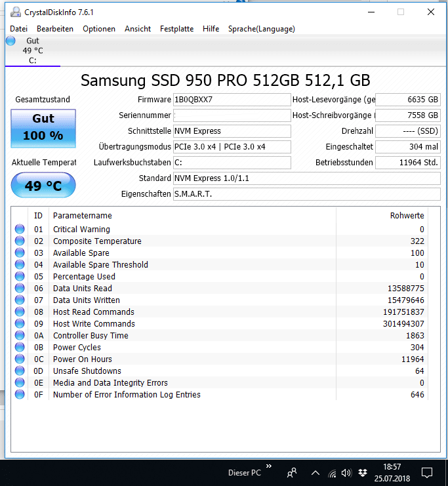Click the Seriennummer field
This screenshot has height=486, width=448.
pos(232,115)
